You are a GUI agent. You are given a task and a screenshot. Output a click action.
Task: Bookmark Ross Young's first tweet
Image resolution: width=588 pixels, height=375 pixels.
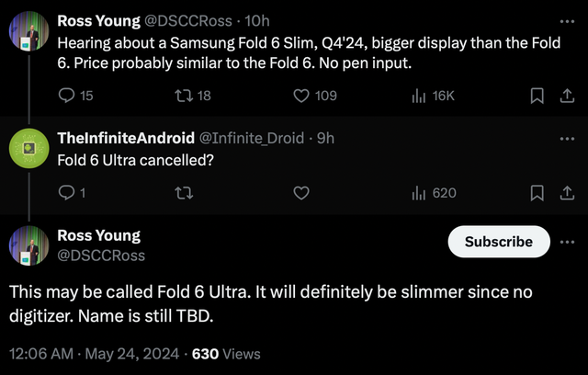539,96
